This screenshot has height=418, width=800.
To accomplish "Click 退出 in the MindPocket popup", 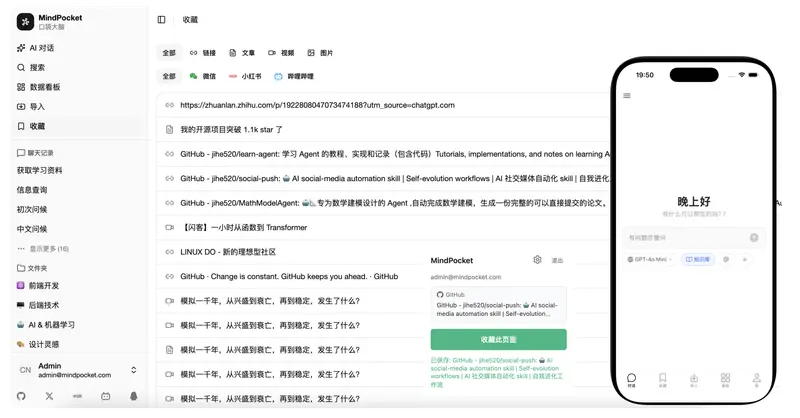I will tap(557, 259).
